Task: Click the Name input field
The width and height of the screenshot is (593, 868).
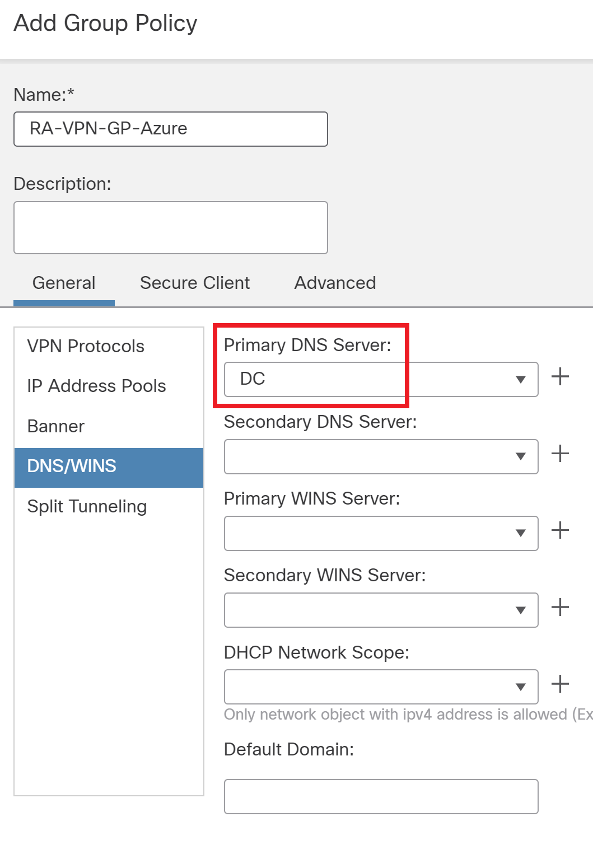Action: pos(170,129)
